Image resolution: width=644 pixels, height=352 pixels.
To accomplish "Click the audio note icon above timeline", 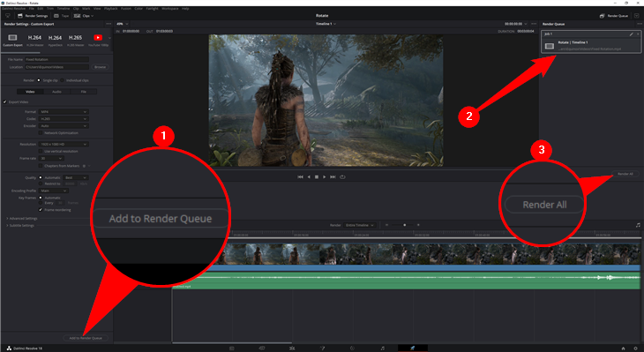I will 638,225.
